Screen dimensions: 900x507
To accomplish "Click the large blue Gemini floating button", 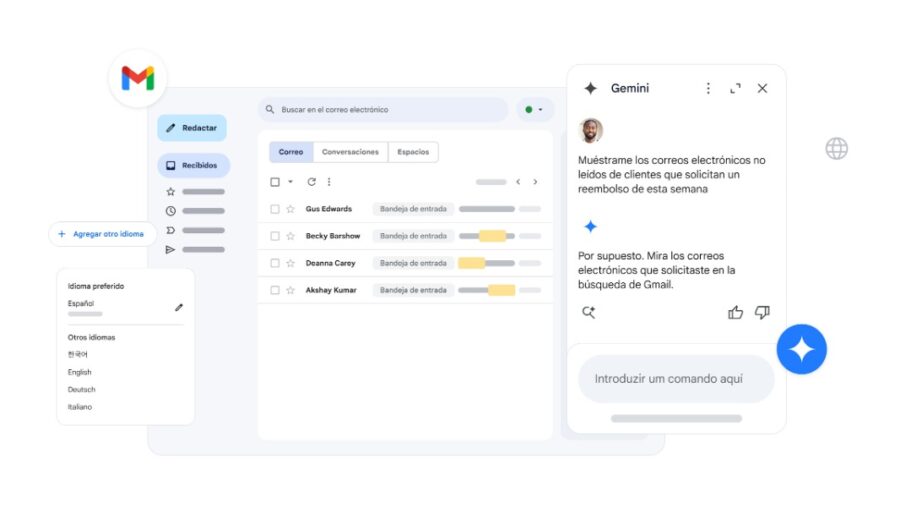I will [x=801, y=349].
